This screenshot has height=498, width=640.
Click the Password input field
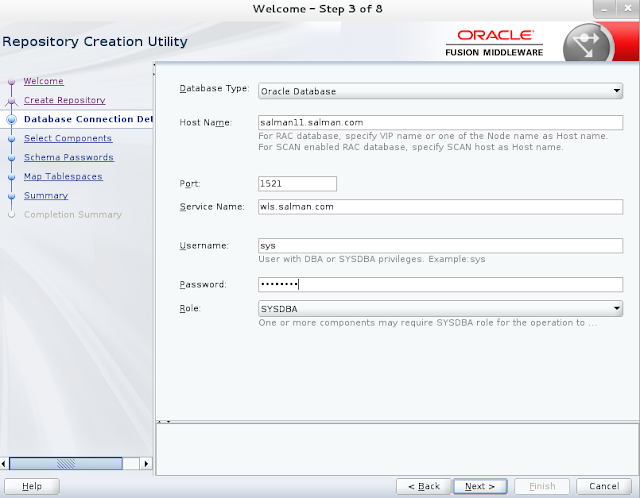coord(440,285)
